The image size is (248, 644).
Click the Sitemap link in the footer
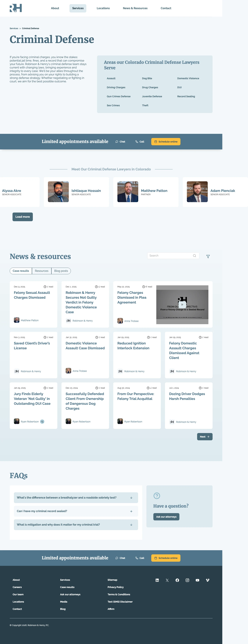pyautogui.click(x=112, y=580)
